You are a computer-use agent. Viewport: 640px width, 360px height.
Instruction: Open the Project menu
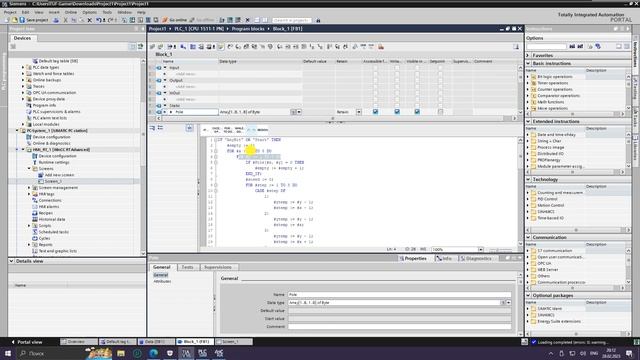[x=10, y=12]
